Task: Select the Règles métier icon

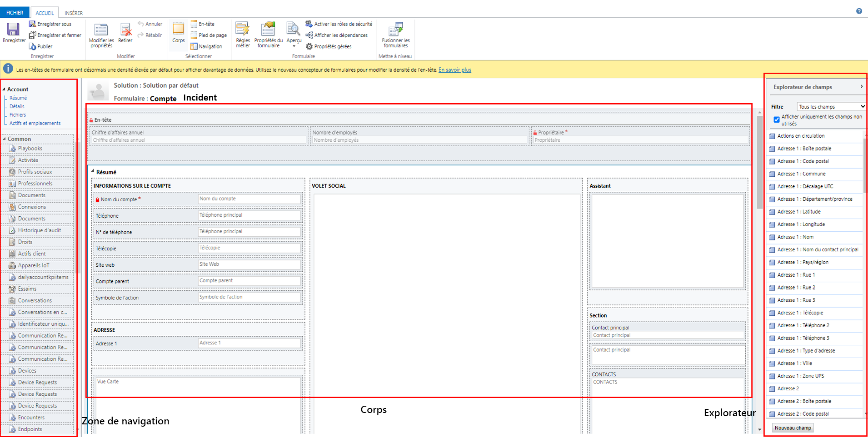Action: [x=243, y=35]
